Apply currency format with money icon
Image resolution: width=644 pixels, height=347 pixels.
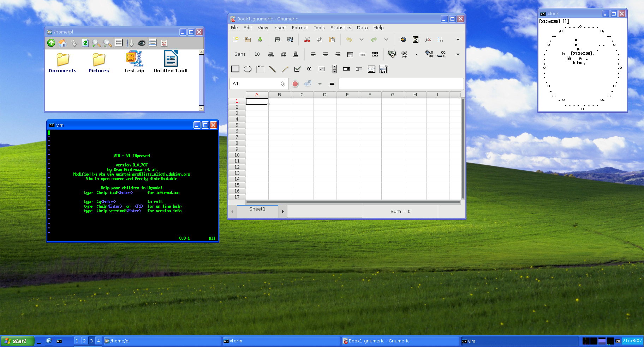click(x=392, y=54)
